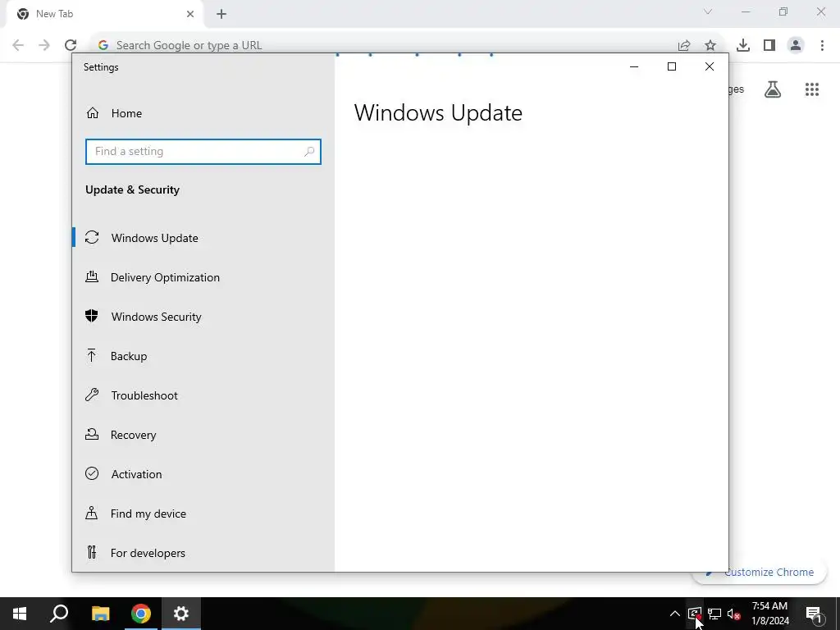The image size is (840, 630).
Task: Open Home in Settings sidebar
Action: 203,113
